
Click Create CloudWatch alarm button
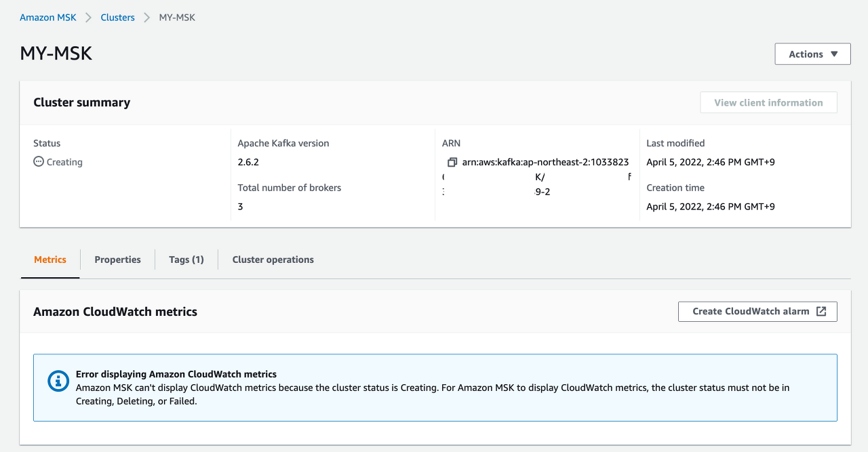pos(757,311)
